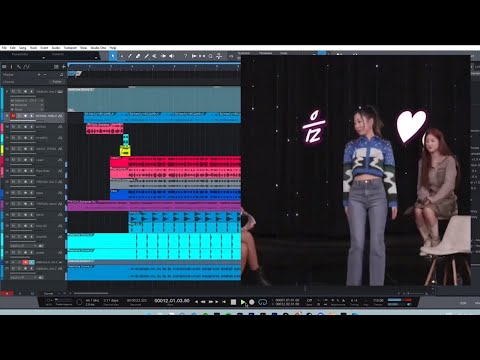480x360 pixels.
Task: Mute the topmost track in the list
Action: (x=13, y=91)
